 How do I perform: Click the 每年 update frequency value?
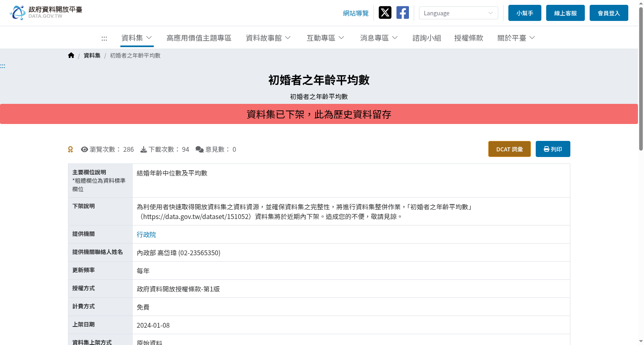click(x=143, y=271)
